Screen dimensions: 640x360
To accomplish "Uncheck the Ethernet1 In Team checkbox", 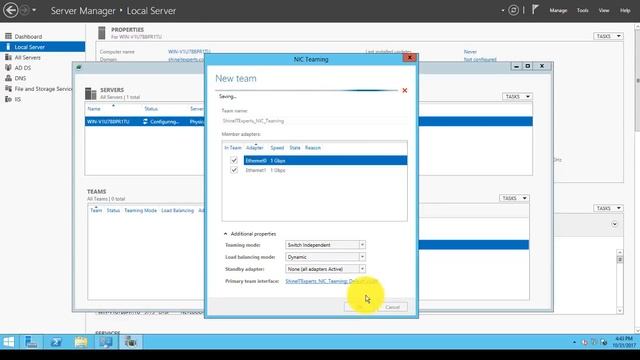I will click(234, 170).
